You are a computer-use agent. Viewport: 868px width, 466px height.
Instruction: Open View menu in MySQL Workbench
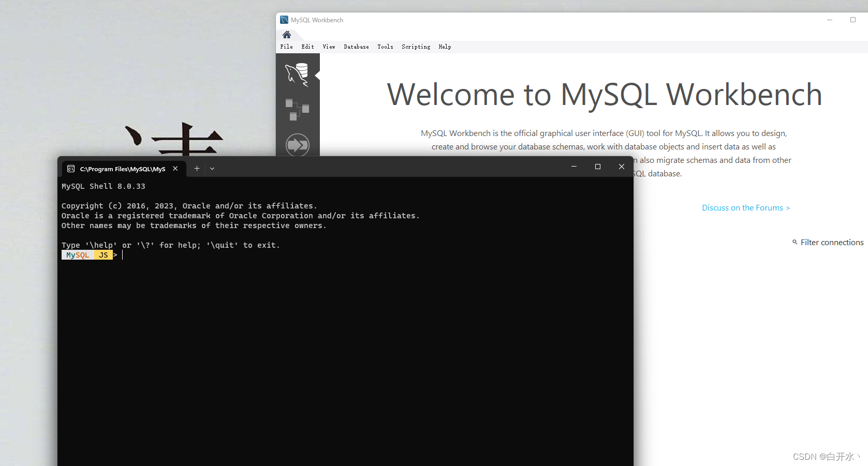click(329, 47)
